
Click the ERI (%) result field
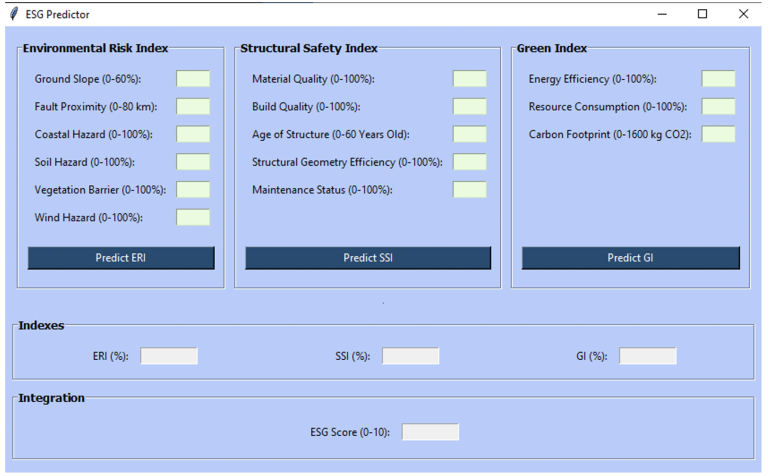(169, 356)
